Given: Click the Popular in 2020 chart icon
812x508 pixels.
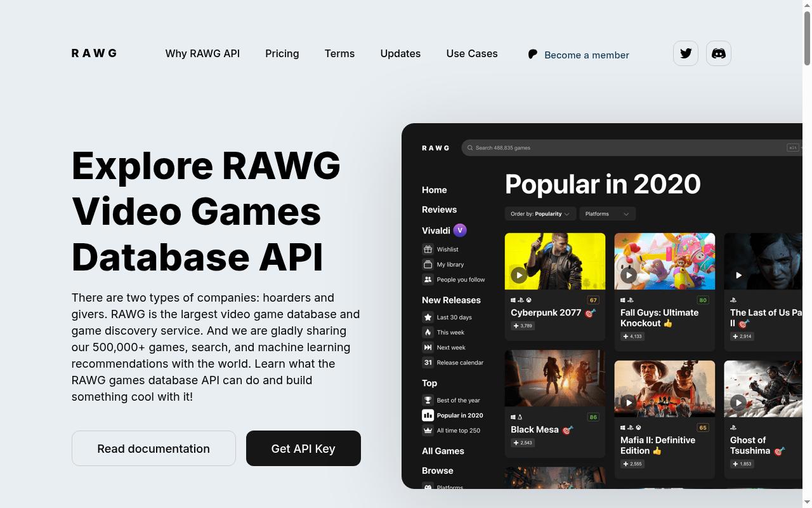Looking at the screenshot, I should point(428,415).
